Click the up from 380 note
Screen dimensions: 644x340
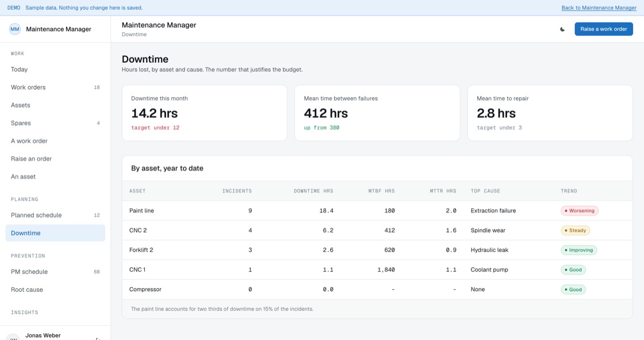click(321, 128)
